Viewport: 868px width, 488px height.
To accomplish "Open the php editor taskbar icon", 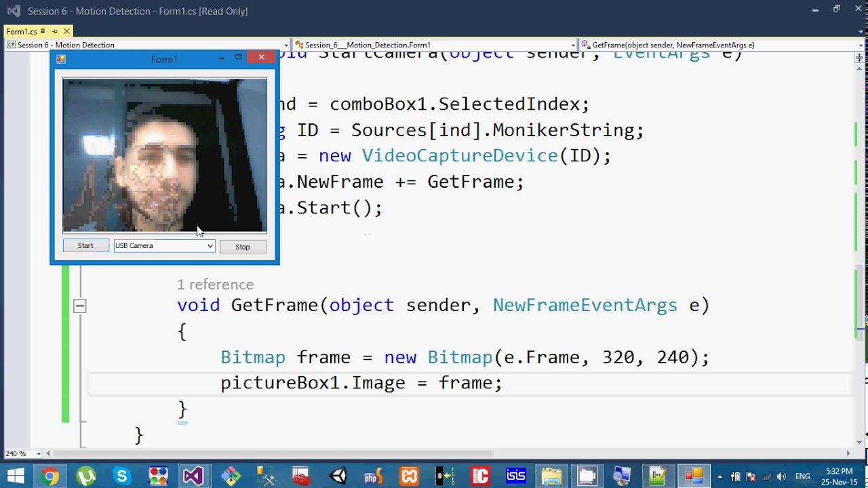I will (373, 476).
